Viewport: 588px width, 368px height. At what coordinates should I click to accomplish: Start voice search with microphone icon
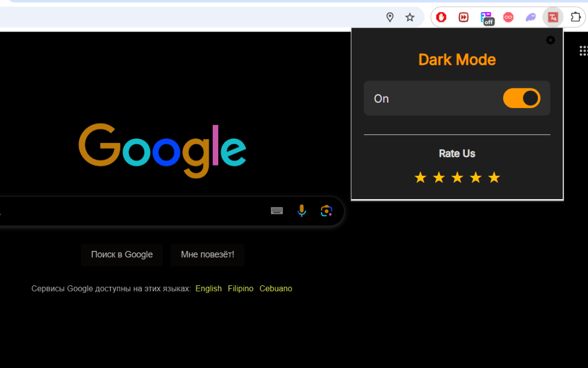tap(301, 211)
